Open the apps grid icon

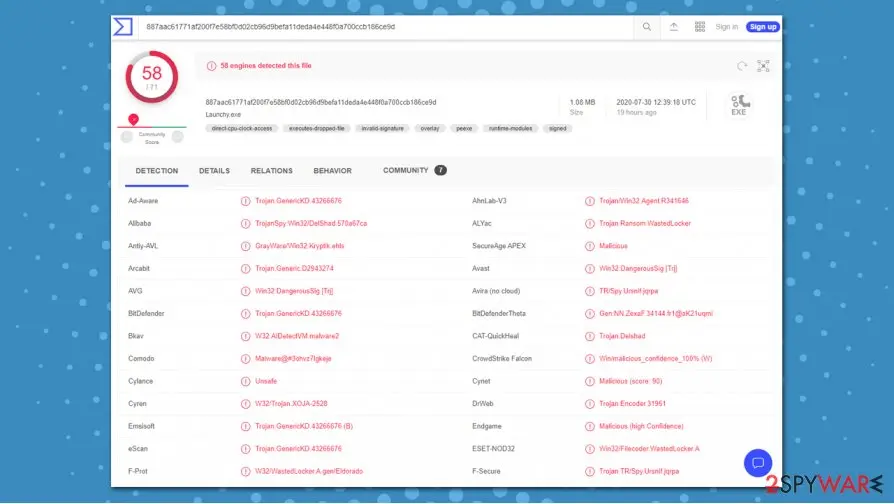(700, 27)
